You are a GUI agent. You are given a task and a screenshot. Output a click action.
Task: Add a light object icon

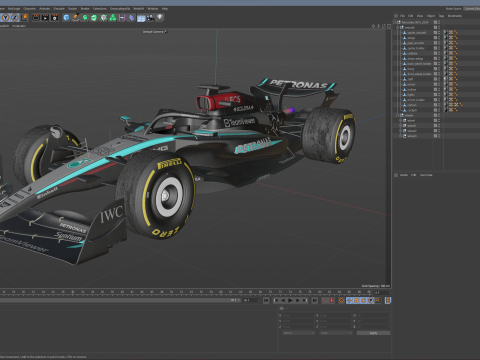160,17
